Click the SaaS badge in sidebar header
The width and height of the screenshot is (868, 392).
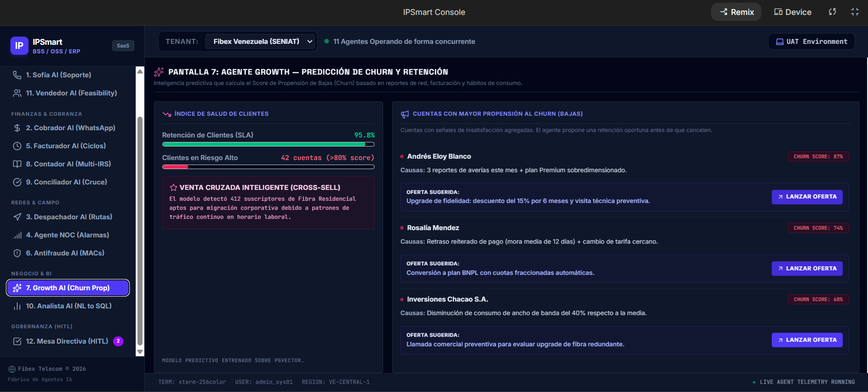tap(123, 46)
